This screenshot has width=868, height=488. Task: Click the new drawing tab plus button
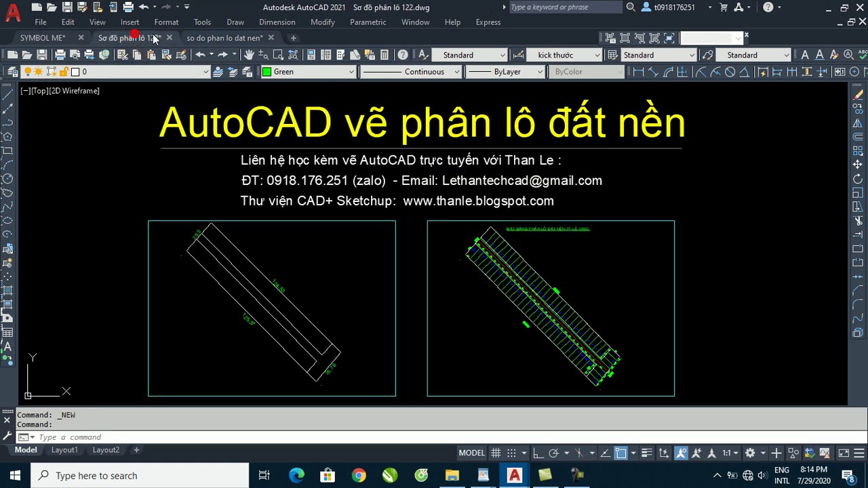pyautogui.click(x=293, y=38)
